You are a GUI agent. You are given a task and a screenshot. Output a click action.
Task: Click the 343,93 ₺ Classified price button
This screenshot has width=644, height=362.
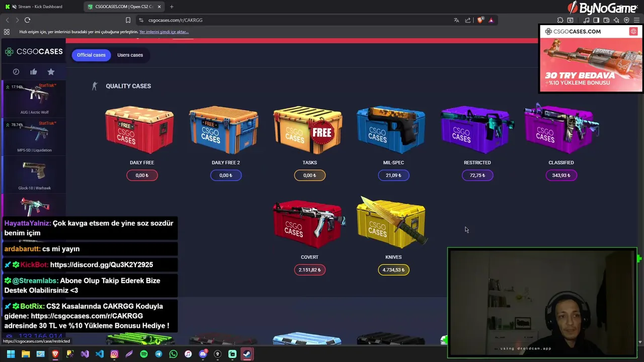pyautogui.click(x=561, y=175)
